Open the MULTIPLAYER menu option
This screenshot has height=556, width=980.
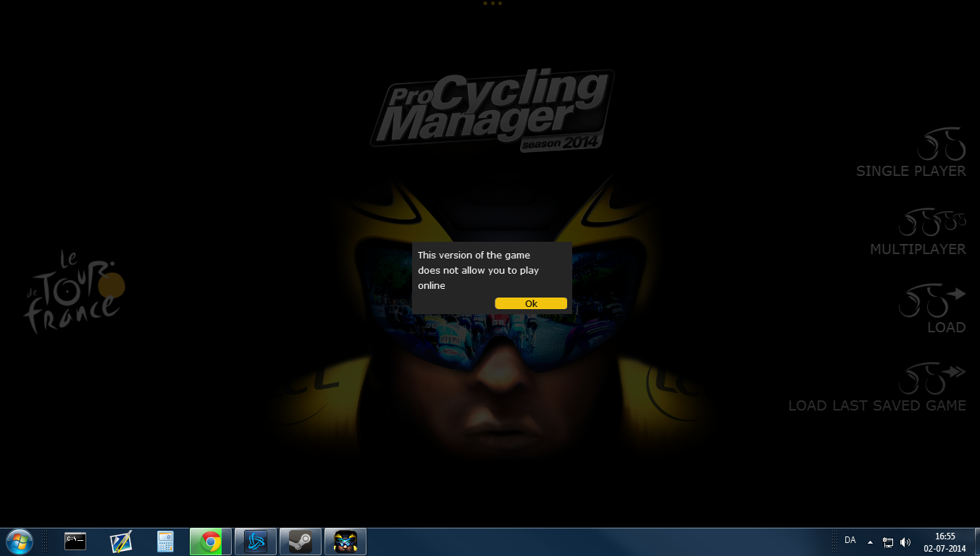[918, 232]
